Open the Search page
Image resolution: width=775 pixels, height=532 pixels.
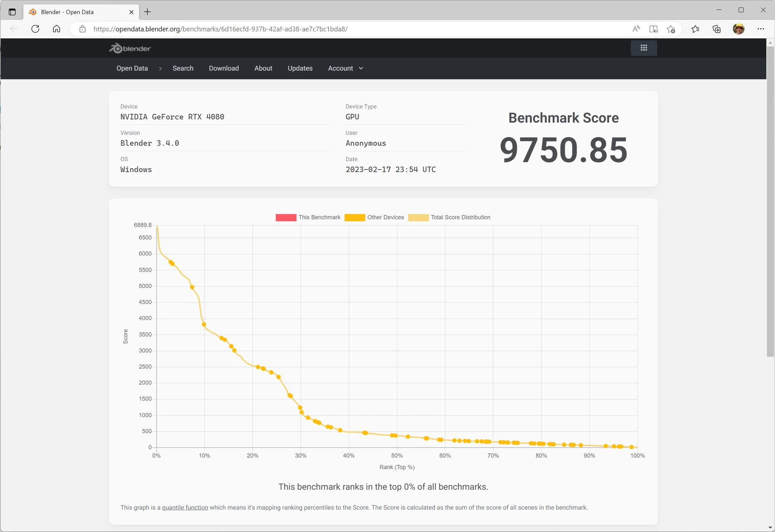pyautogui.click(x=183, y=68)
